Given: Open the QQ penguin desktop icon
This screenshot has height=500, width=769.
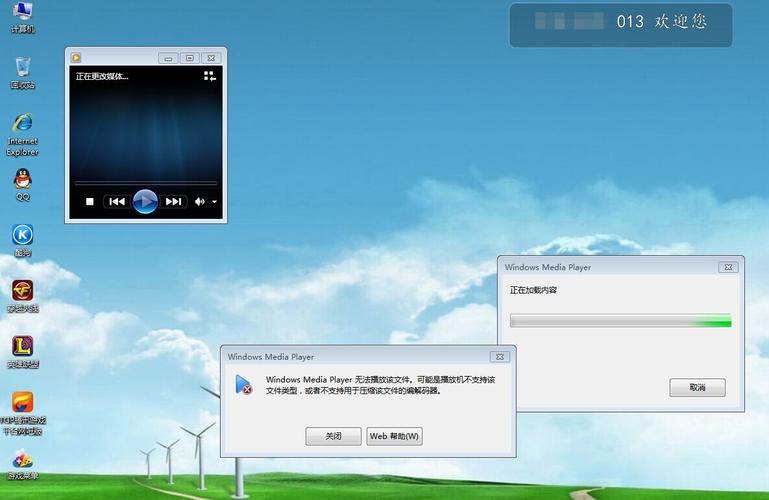Looking at the screenshot, I should [23, 184].
